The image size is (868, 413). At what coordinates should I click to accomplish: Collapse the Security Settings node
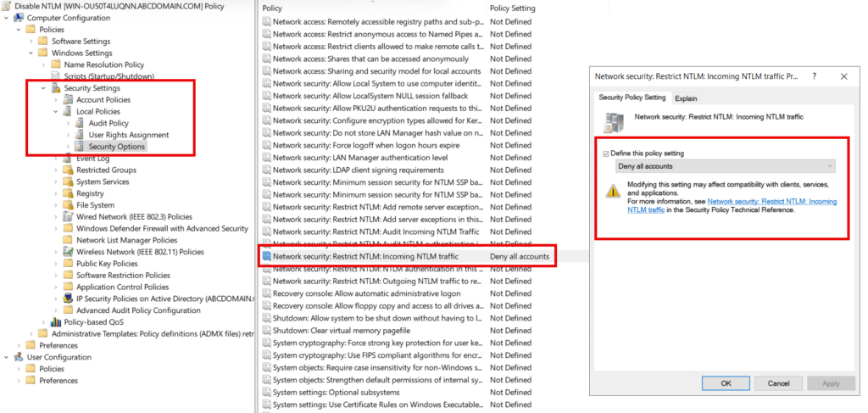tap(43, 88)
